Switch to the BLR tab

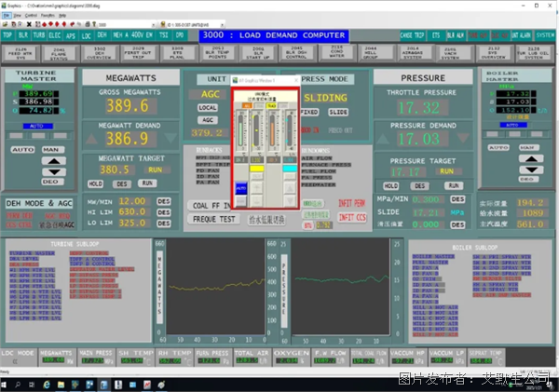click(22, 35)
